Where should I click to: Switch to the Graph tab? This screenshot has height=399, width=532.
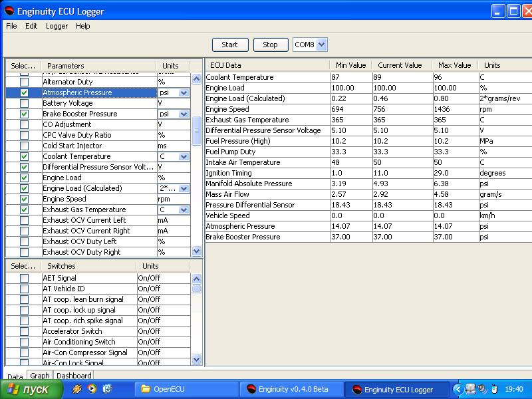[39, 376]
